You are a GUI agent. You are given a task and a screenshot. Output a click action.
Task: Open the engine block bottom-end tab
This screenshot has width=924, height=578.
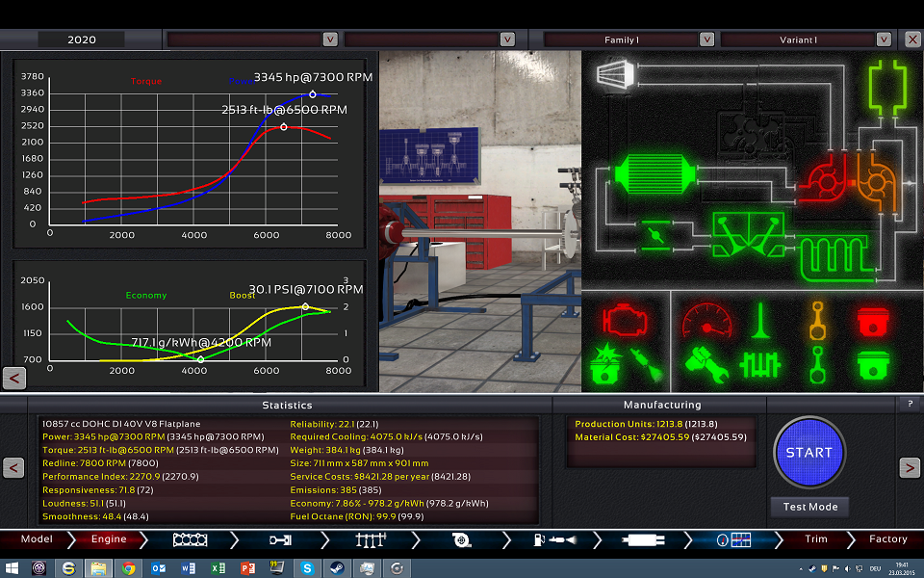(x=190, y=539)
